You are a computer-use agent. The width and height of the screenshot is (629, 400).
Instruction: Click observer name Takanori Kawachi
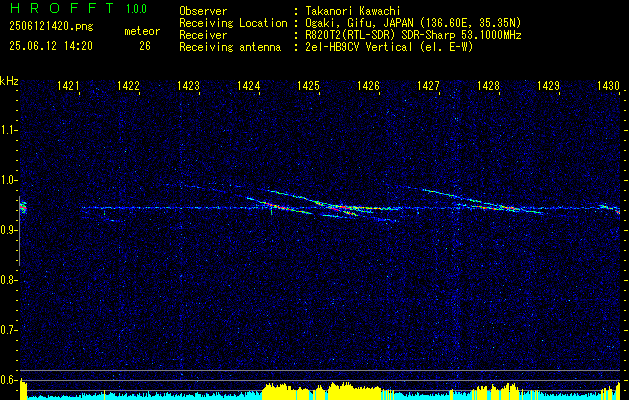352,11
